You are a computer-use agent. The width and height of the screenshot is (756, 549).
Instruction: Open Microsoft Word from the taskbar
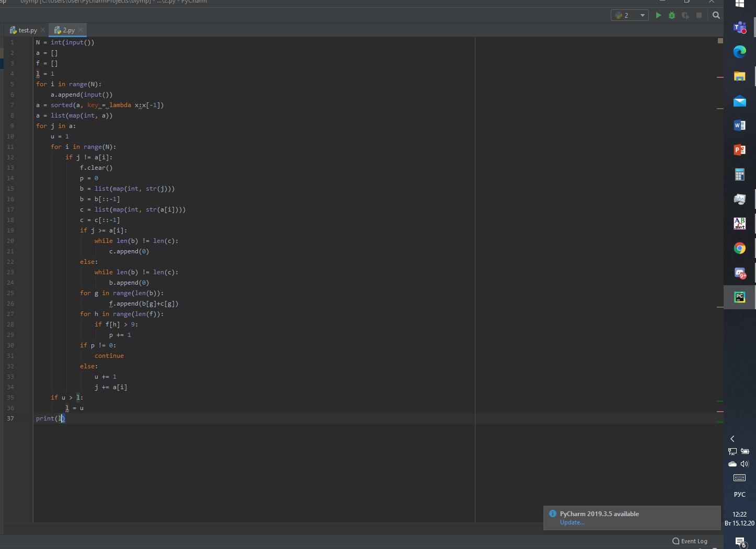click(740, 125)
